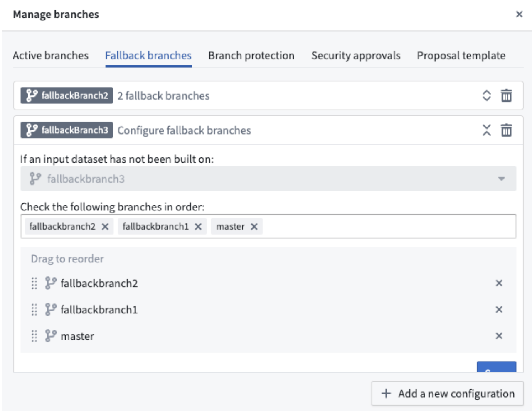Click the fallbackBranch3 branch badge
The image size is (532, 411).
point(66,130)
